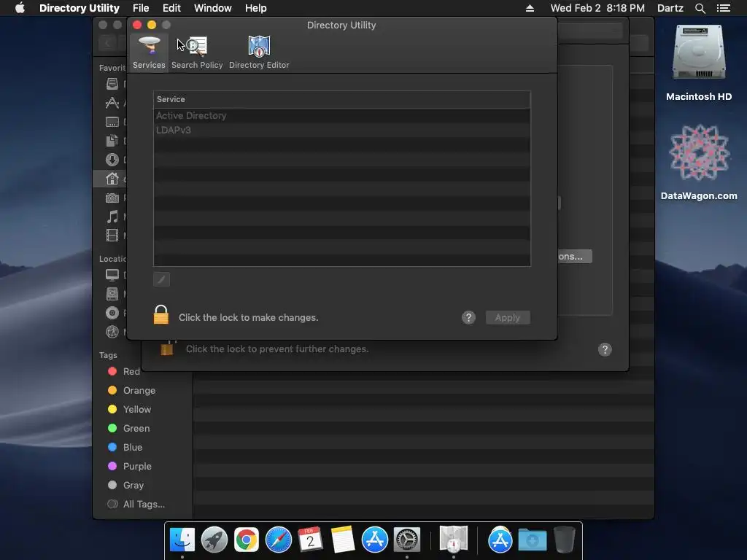
Task: Open Google Chrome from the Dock
Action: click(x=246, y=540)
